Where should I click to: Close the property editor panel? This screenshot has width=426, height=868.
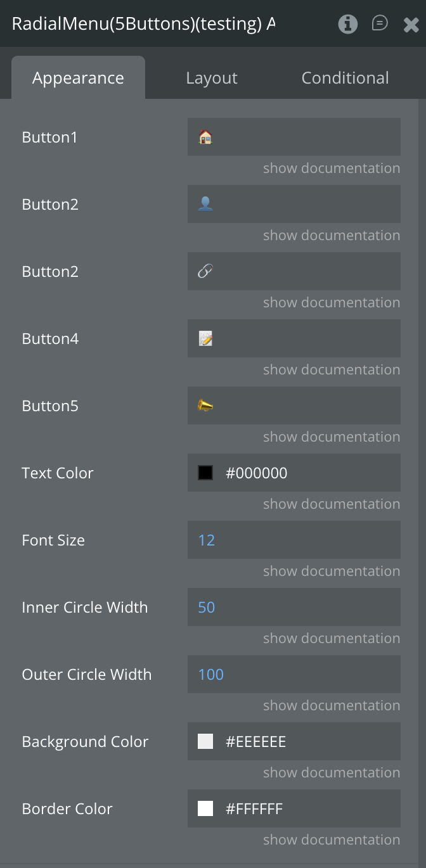pyautogui.click(x=411, y=25)
